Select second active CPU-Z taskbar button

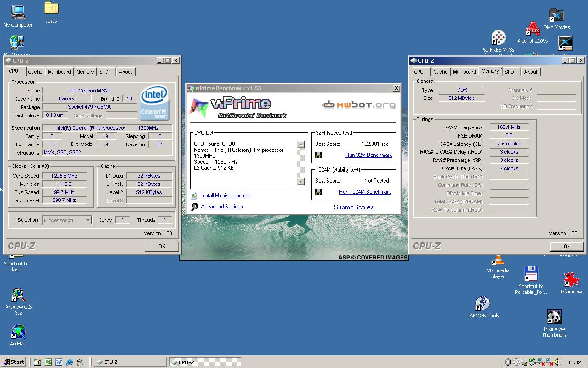(205, 362)
